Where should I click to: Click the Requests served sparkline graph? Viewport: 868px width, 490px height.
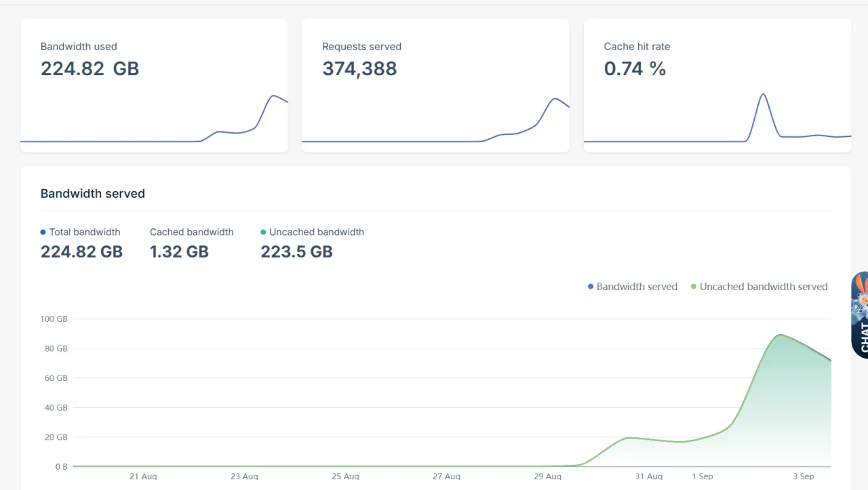pyautogui.click(x=435, y=119)
